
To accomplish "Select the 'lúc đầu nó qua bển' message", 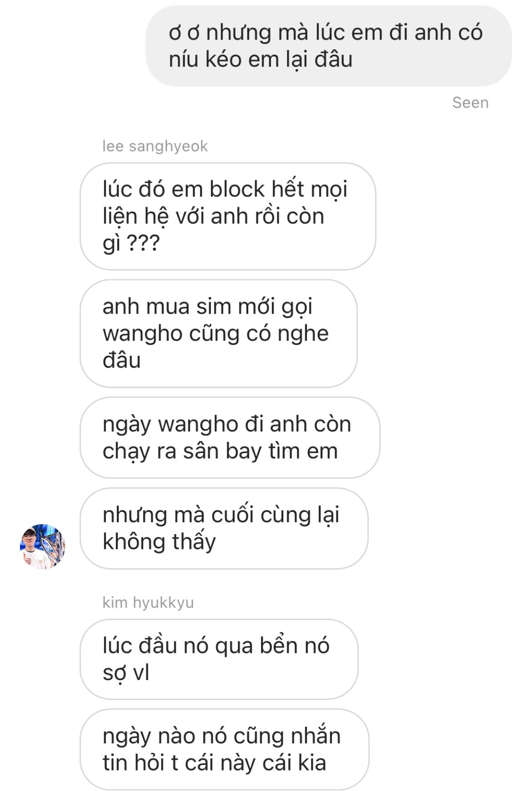I will (219, 659).
